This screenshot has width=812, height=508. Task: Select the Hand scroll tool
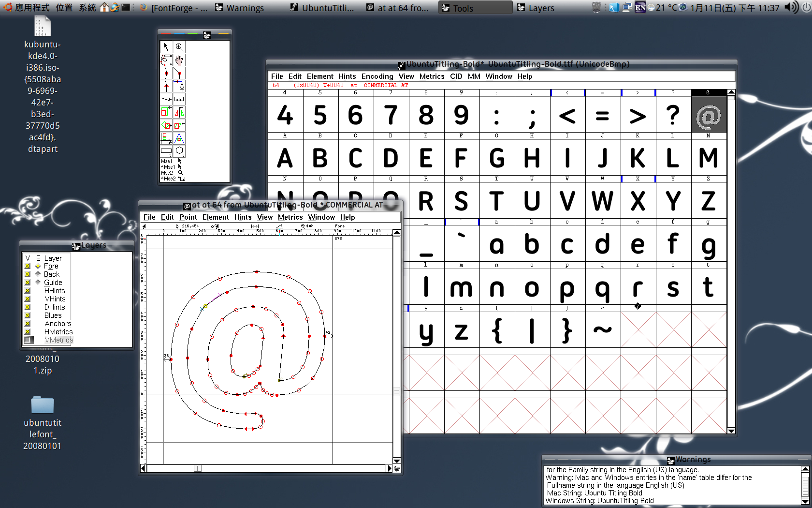pos(179,60)
